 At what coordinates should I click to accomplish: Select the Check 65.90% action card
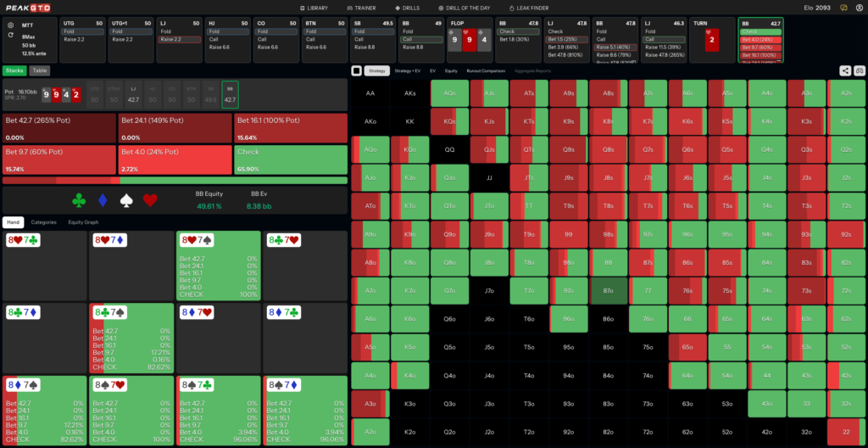291,160
